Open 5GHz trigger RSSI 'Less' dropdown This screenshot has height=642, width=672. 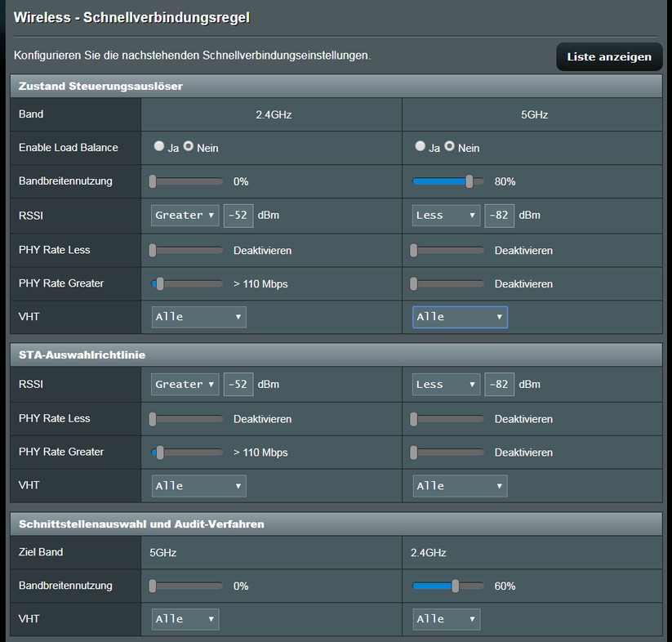(447, 216)
